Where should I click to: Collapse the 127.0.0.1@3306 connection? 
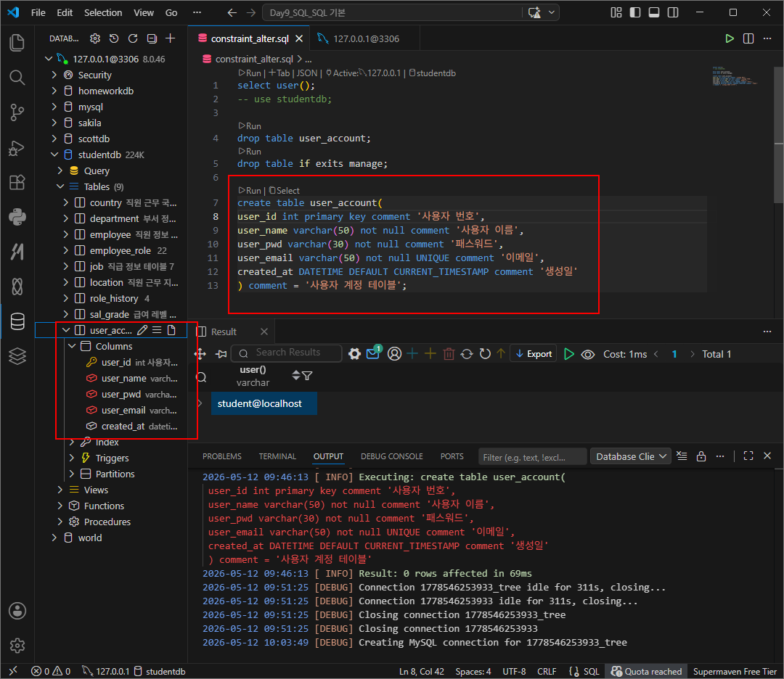click(x=49, y=59)
